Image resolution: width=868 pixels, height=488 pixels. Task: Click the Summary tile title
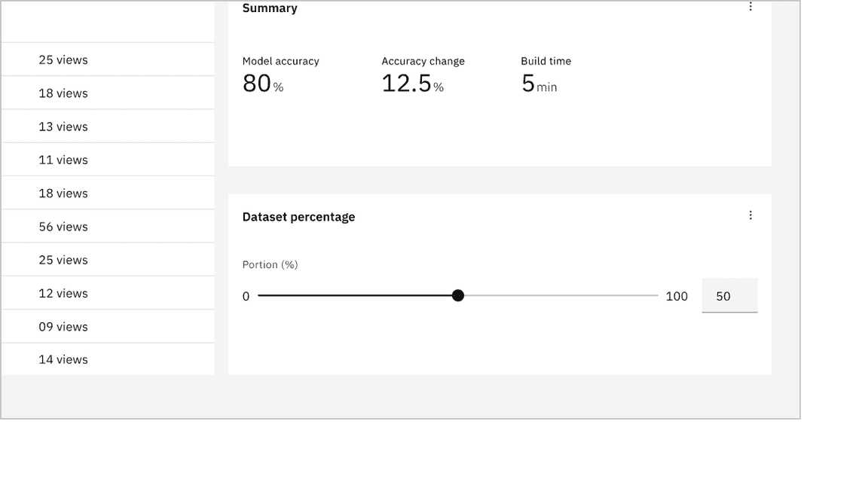pyautogui.click(x=269, y=8)
